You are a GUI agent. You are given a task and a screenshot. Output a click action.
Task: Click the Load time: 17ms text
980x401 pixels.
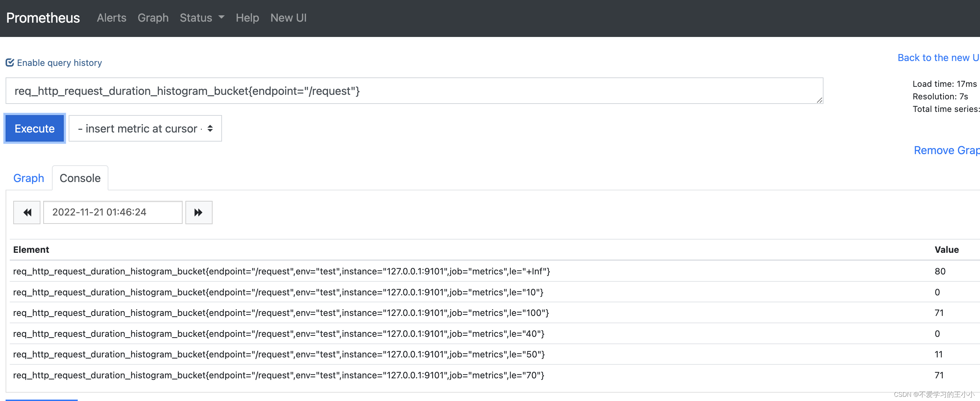[x=944, y=84]
